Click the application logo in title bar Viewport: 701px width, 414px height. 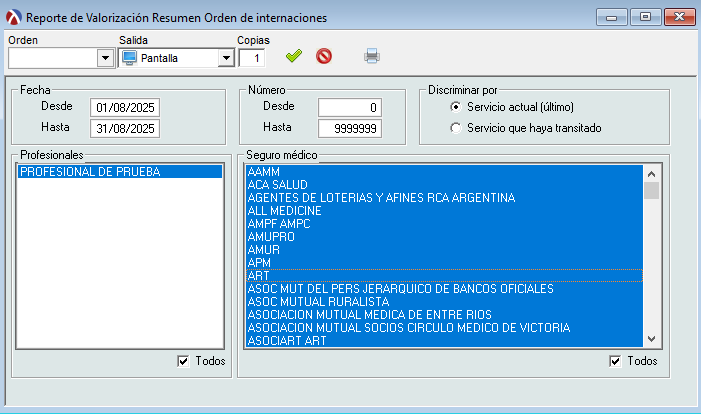(x=13, y=17)
